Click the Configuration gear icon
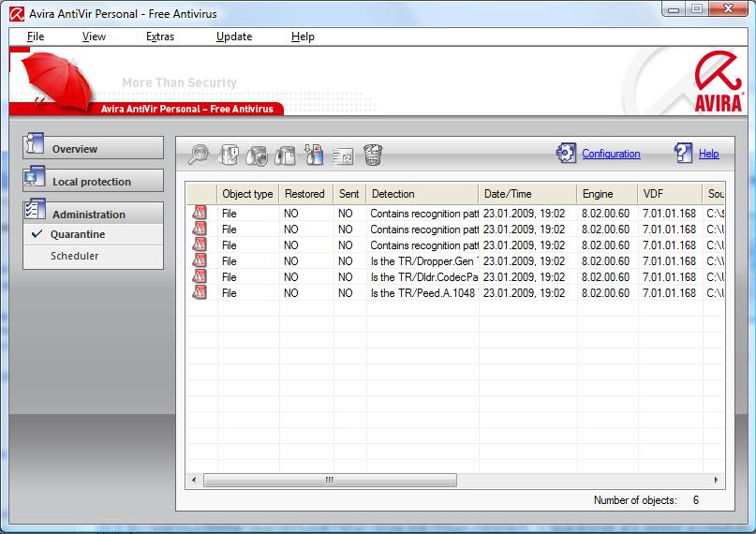The image size is (756, 534). click(x=566, y=154)
